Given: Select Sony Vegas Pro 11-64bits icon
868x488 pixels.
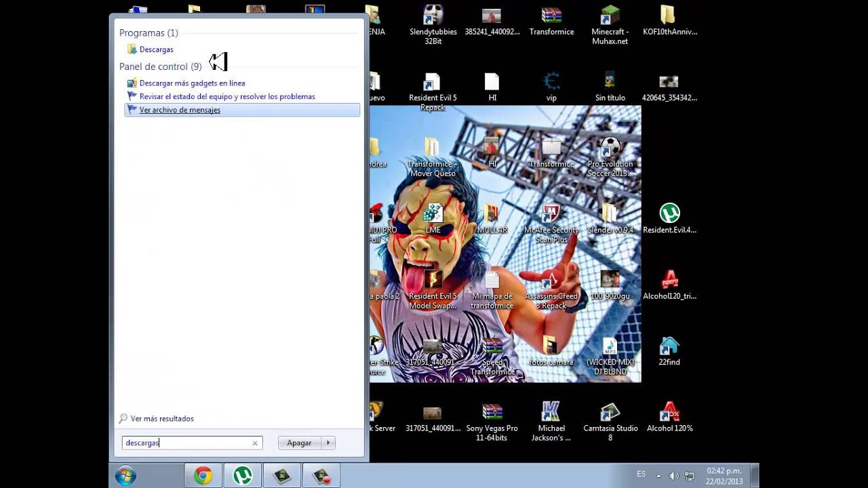Looking at the screenshot, I should [492, 422].
